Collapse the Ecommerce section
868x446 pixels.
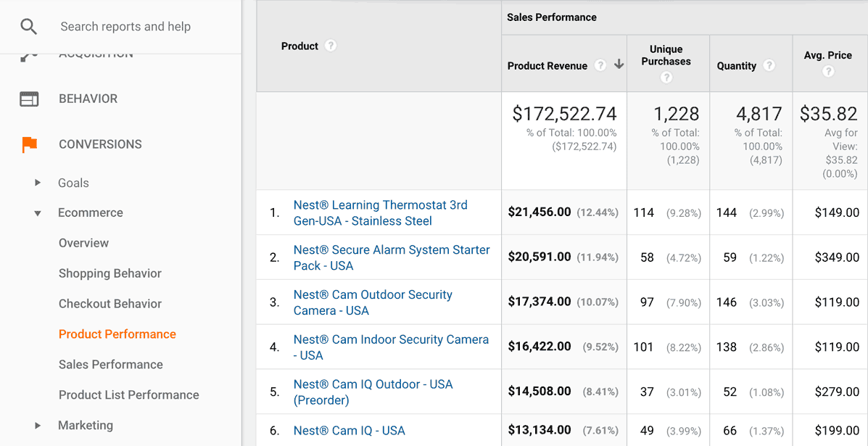(38, 213)
